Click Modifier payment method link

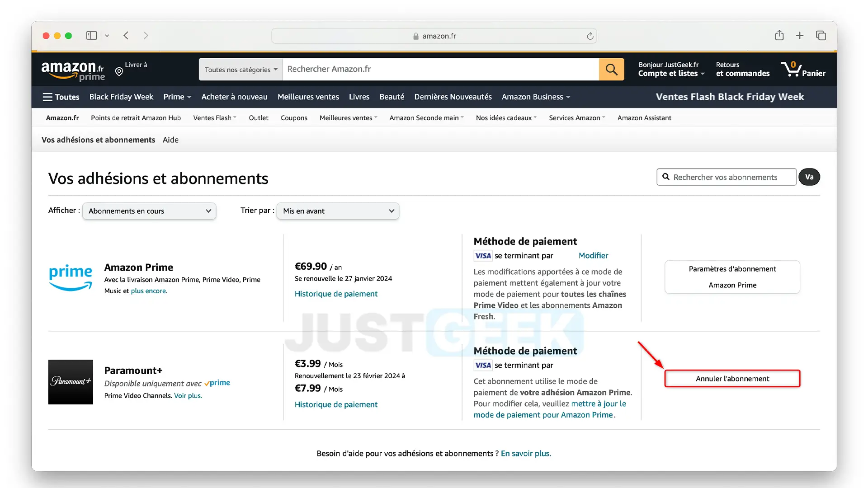coord(593,256)
